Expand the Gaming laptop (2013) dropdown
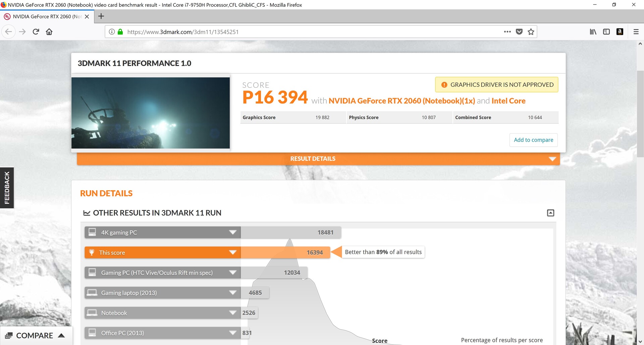Viewport: 644px width, 345px height. point(233,293)
